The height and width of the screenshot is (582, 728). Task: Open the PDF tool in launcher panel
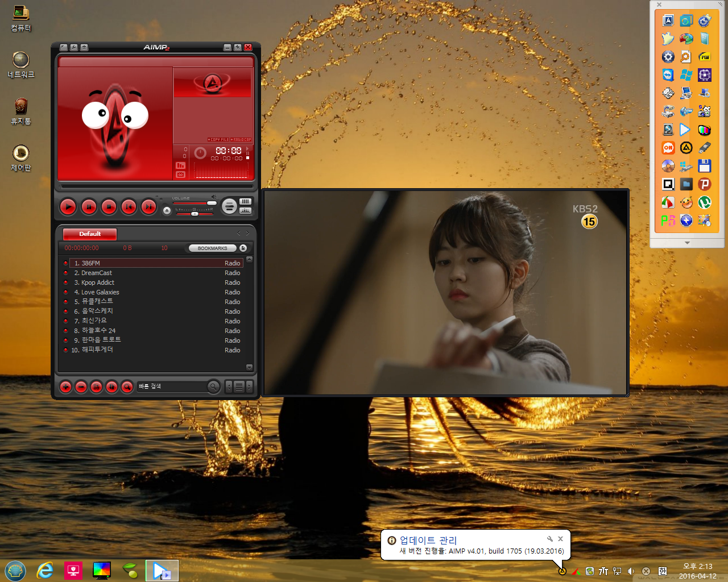(x=705, y=57)
